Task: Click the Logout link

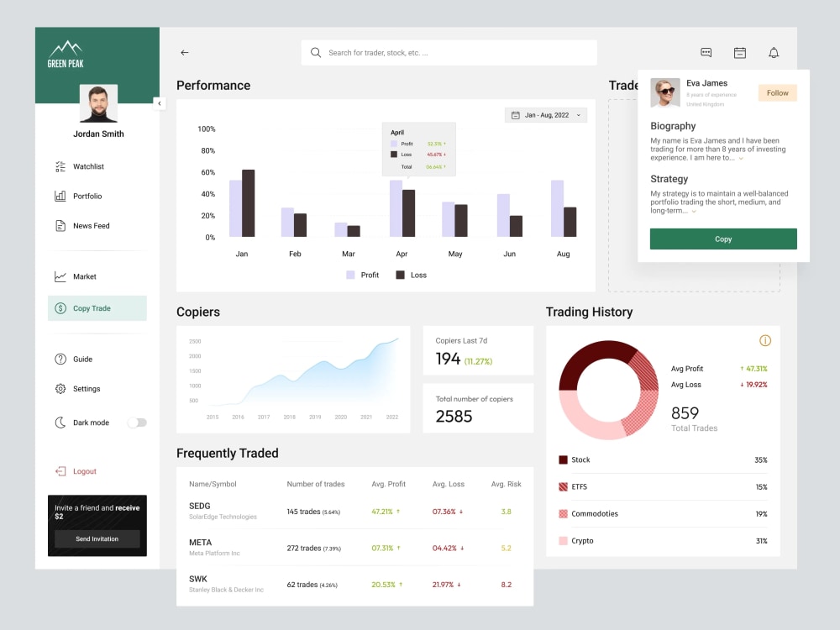Action: (85, 471)
